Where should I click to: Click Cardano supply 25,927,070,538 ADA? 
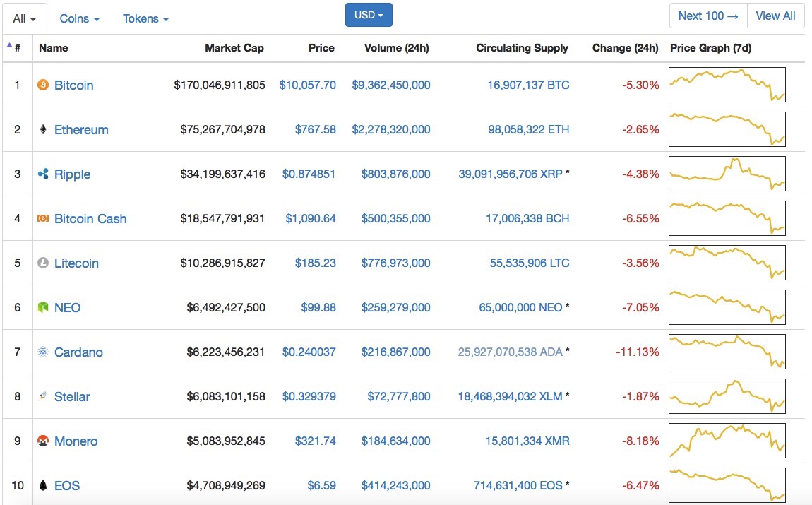[511, 352]
